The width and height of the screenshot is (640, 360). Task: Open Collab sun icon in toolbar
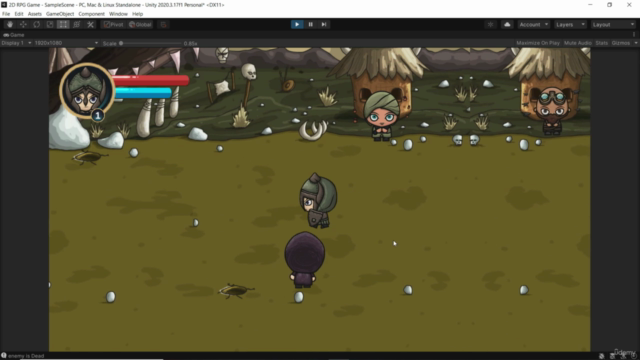pyautogui.click(x=491, y=24)
